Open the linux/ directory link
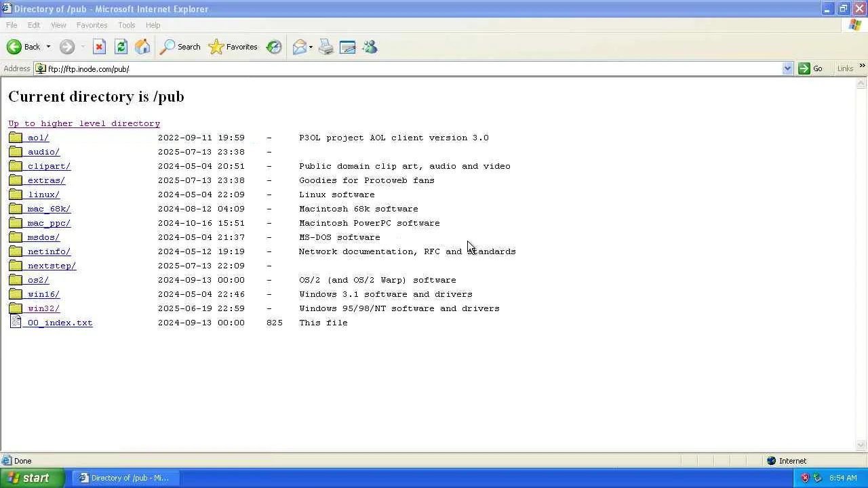Image resolution: width=868 pixels, height=488 pixels. 43,195
